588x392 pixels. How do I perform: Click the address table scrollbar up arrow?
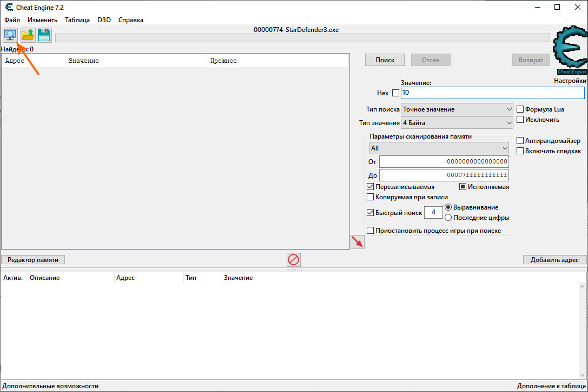[583, 286]
